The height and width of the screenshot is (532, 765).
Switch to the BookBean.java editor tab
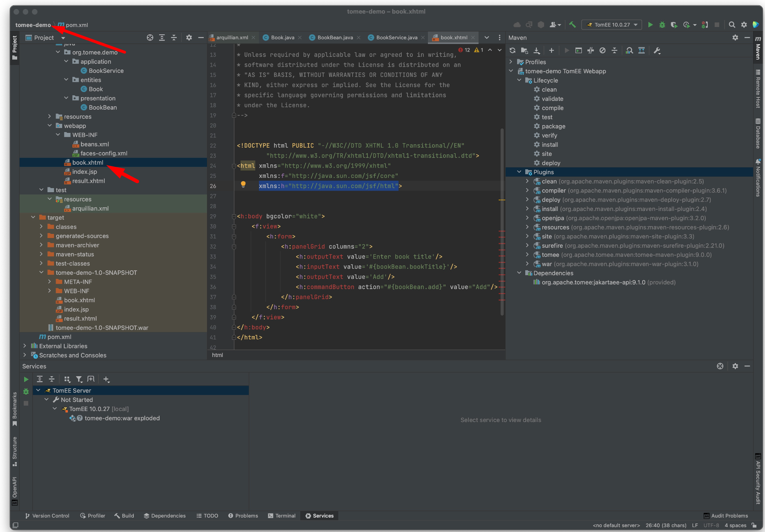click(x=335, y=38)
